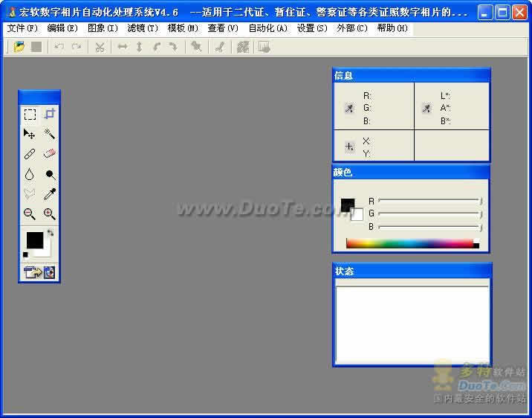Click the open file folder icon

(x=19, y=47)
